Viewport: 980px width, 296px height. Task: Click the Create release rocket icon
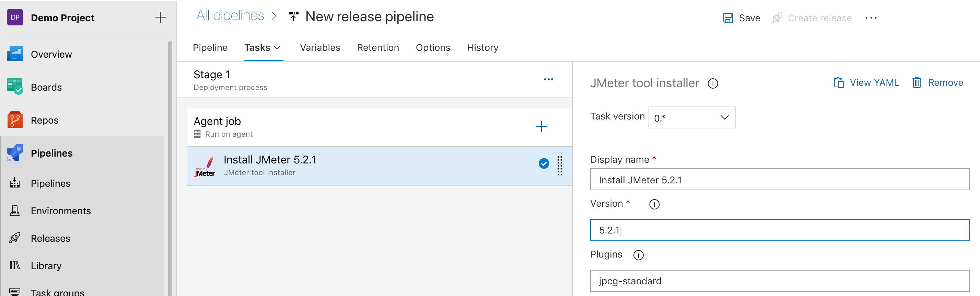(777, 18)
